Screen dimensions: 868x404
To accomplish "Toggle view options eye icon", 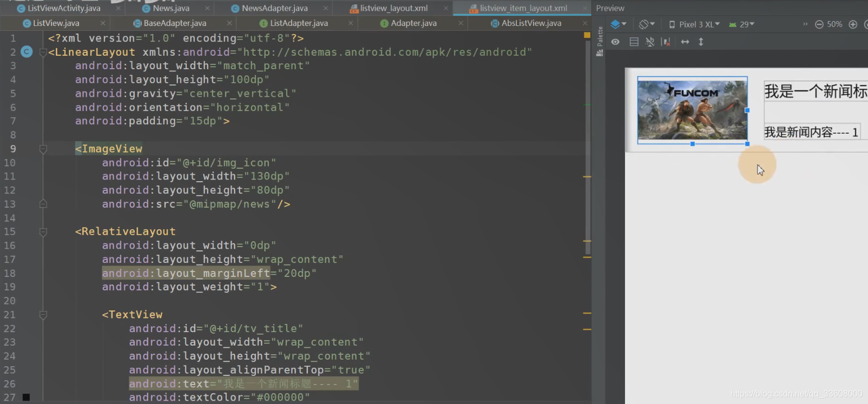I will pyautogui.click(x=615, y=42).
